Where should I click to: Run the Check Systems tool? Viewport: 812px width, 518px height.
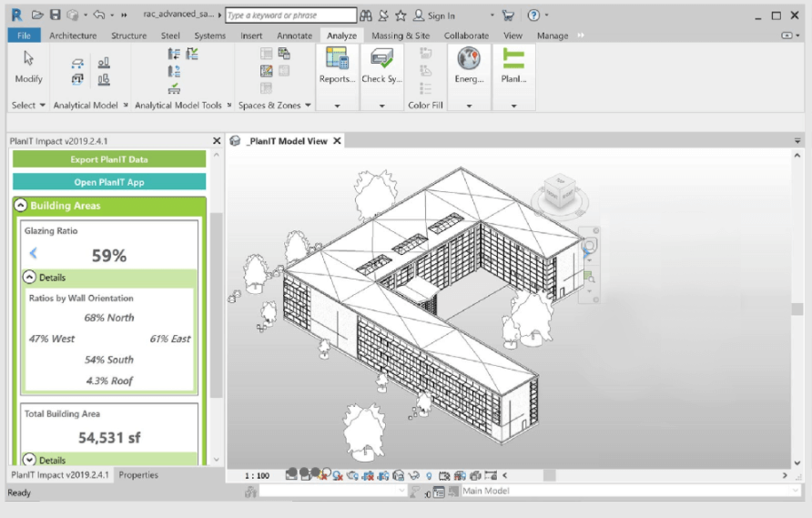(380, 66)
